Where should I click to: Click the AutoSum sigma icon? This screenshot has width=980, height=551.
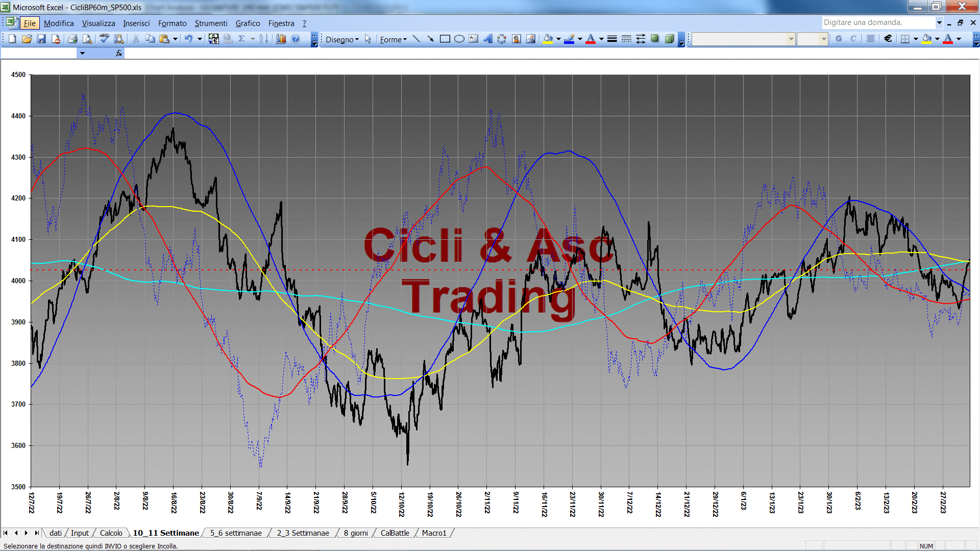(x=242, y=39)
